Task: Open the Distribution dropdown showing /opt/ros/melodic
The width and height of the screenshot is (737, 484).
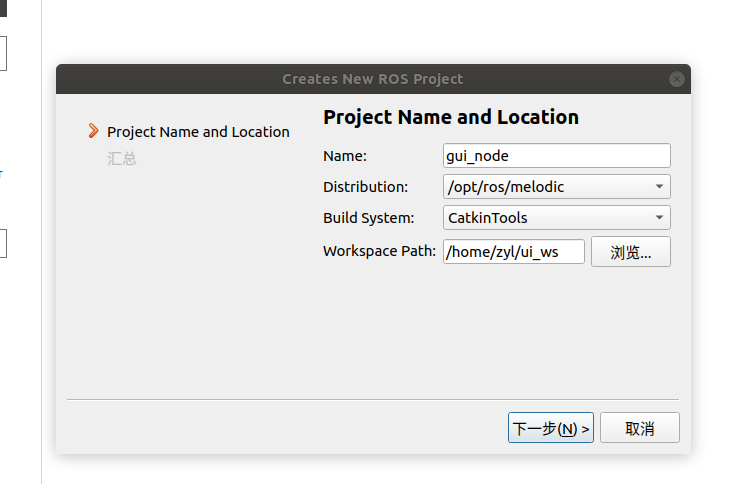Action: [x=557, y=187]
